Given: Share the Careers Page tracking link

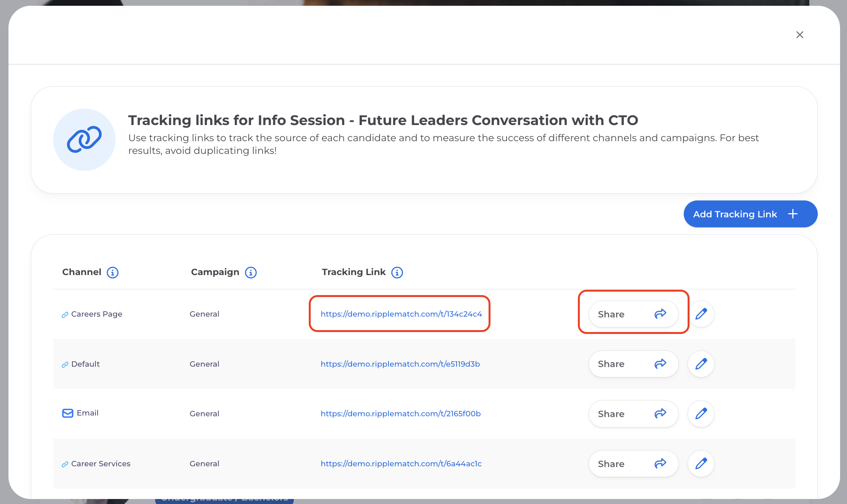Looking at the screenshot, I should pos(633,314).
